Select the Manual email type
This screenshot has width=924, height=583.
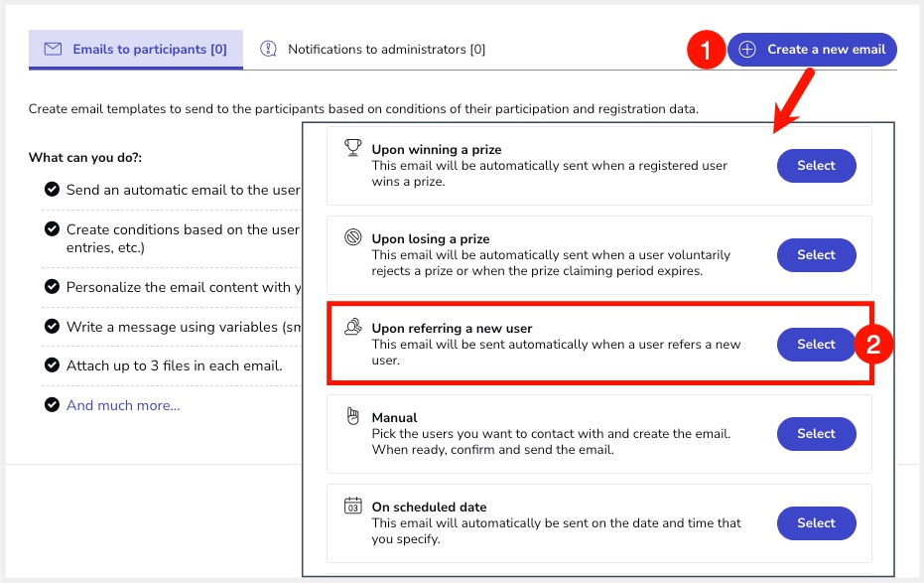pos(816,434)
